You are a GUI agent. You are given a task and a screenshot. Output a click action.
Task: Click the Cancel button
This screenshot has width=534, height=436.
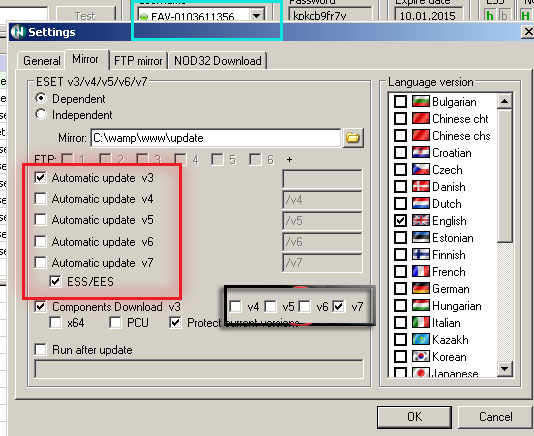[496, 417]
